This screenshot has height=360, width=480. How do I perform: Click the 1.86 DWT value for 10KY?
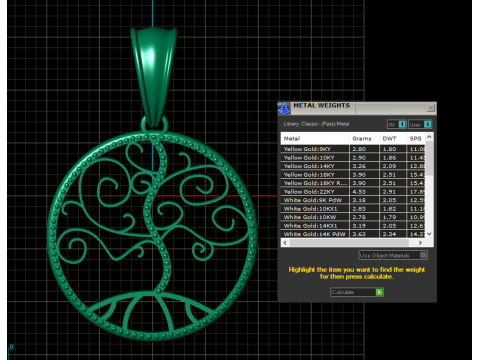[389, 158]
